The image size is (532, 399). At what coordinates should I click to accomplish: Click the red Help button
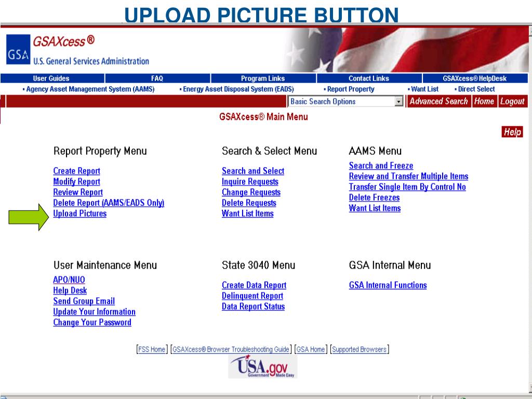512,132
